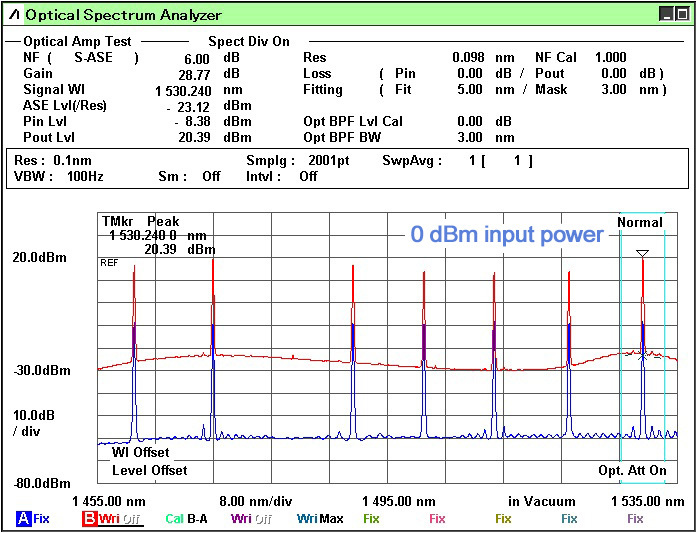This screenshot has width=697, height=533.
Task: Click the REF level marker on graph
Action: coord(109,262)
